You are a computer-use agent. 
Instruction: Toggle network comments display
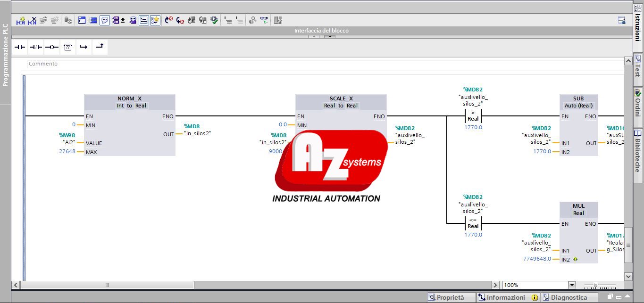143,20
